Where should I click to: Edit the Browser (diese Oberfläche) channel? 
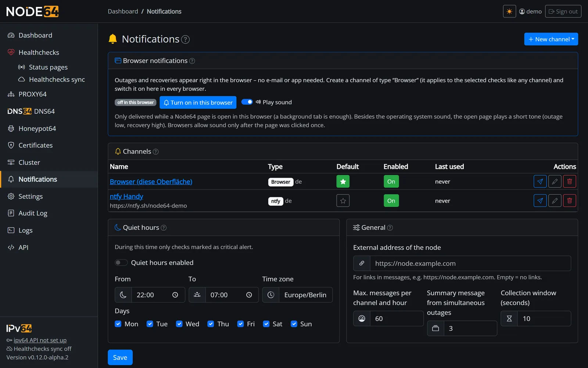click(555, 181)
